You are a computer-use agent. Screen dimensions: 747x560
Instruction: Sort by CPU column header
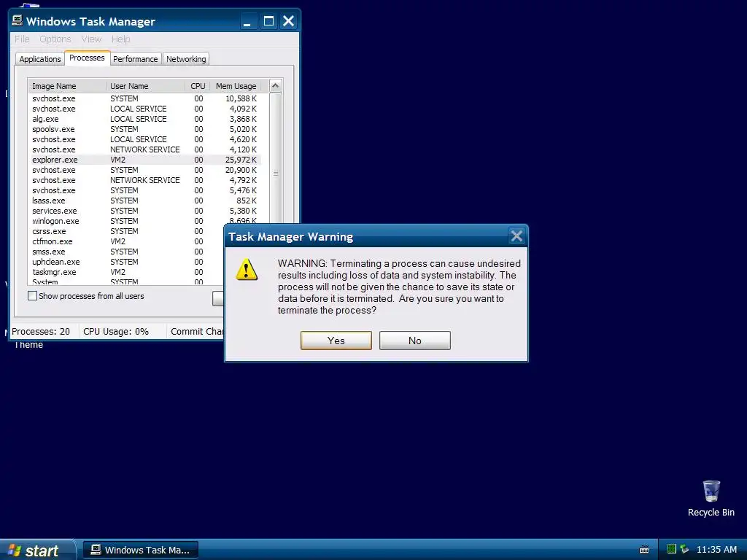point(197,86)
